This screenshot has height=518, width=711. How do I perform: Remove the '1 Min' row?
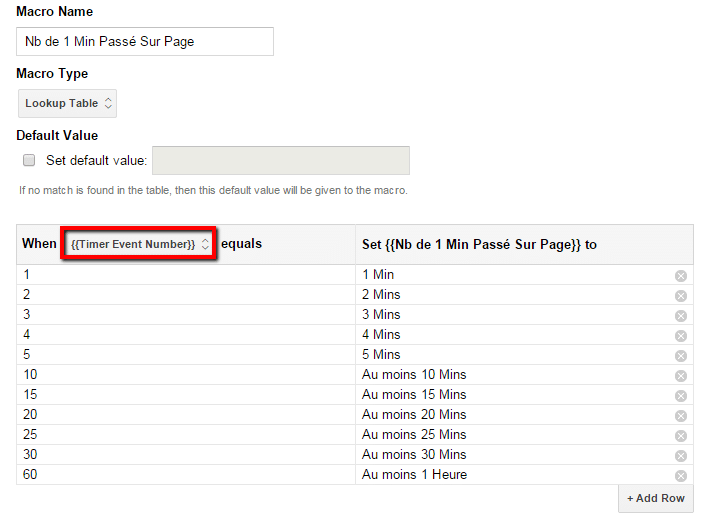point(681,275)
